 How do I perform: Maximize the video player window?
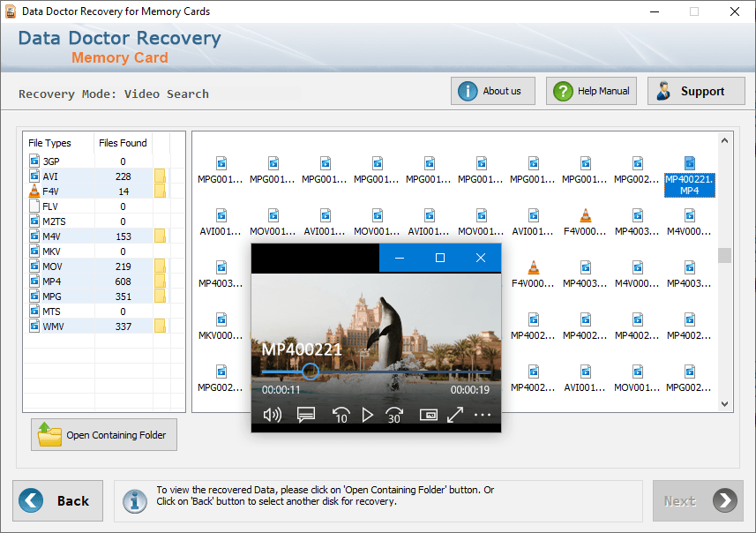439,258
